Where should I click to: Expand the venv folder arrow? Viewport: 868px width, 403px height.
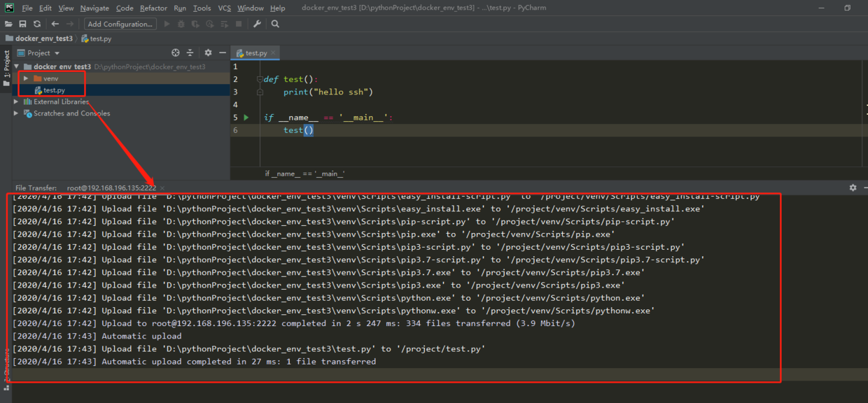(x=26, y=78)
